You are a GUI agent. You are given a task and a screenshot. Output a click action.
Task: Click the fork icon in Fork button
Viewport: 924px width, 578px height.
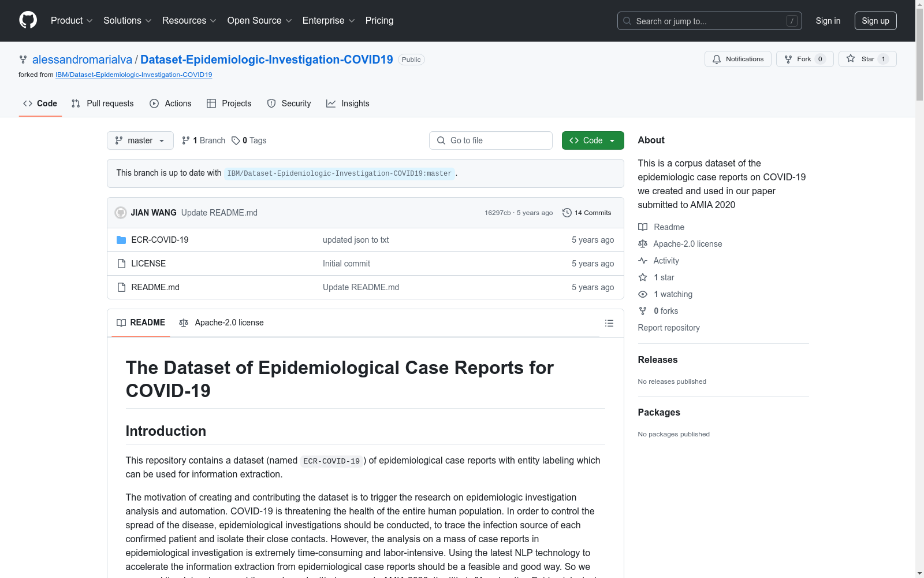click(788, 59)
